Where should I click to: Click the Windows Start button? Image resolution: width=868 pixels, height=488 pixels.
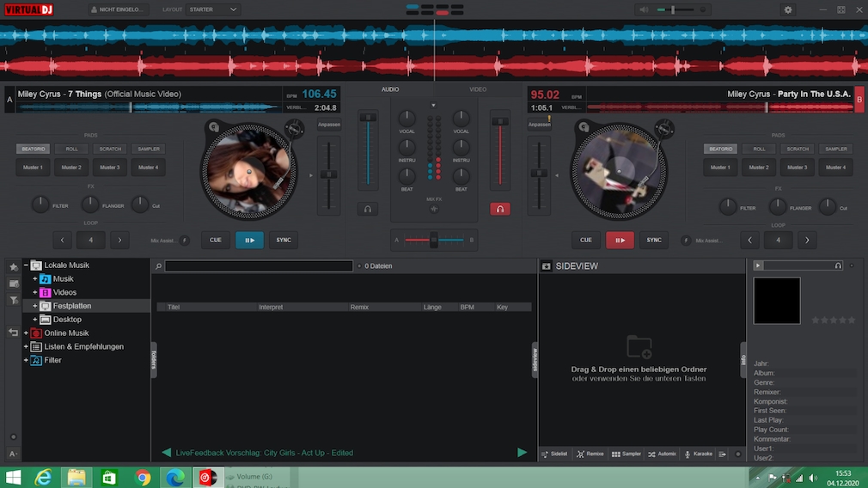click(x=12, y=477)
